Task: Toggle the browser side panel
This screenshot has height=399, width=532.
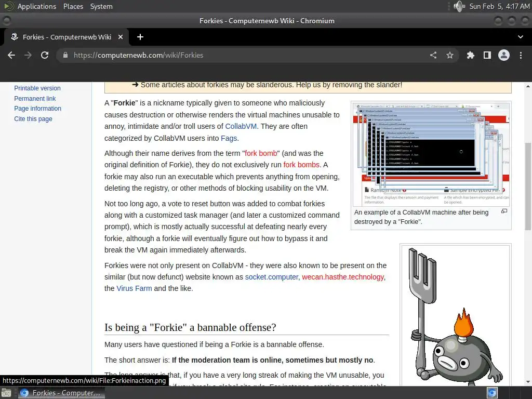Action: click(487, 55)
